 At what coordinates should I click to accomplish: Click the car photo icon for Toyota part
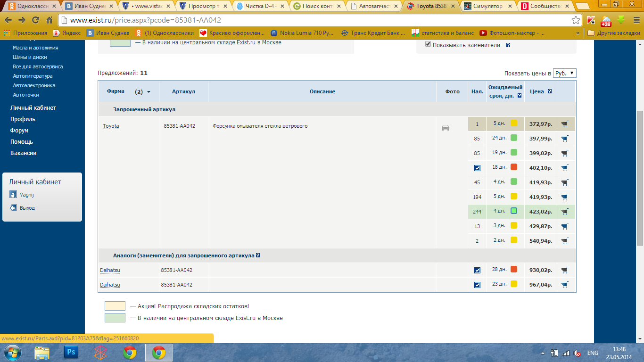pos(445,127)
